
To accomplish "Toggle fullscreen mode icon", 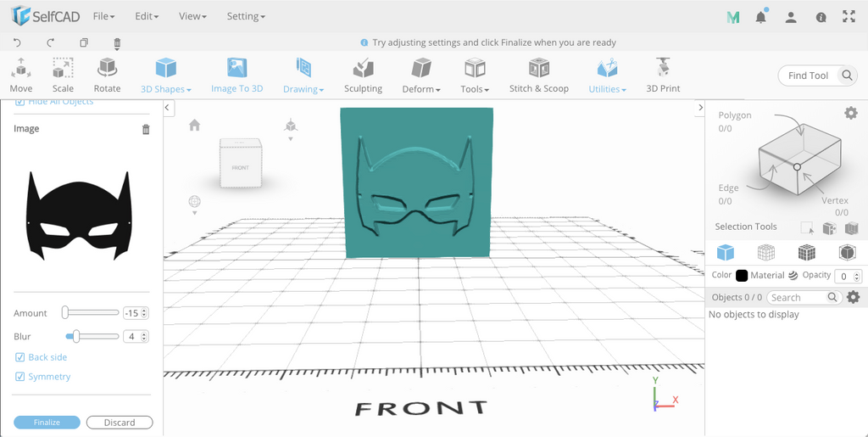I will 849,17.
